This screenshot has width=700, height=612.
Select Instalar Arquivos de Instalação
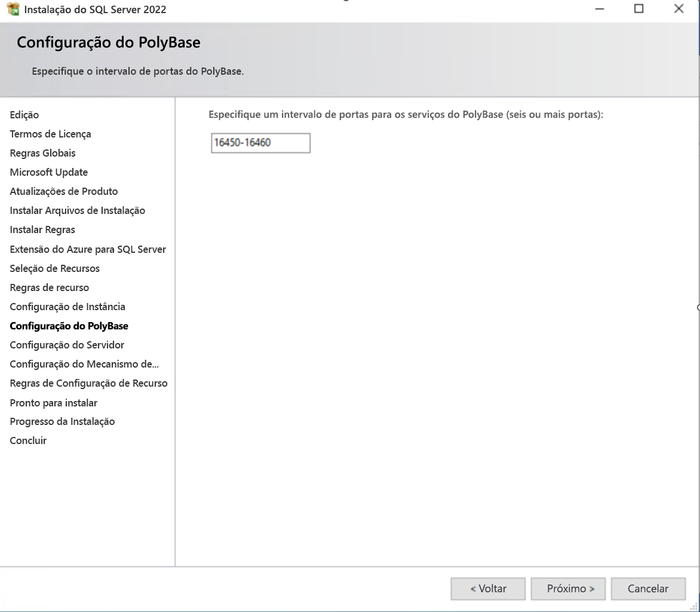click(x=77, y=210)
